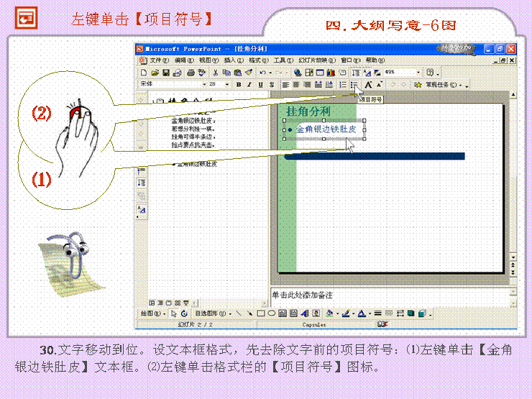The image size is (532, 399).
Task: Click the Cut scissors icon
Action: [216, 73]
